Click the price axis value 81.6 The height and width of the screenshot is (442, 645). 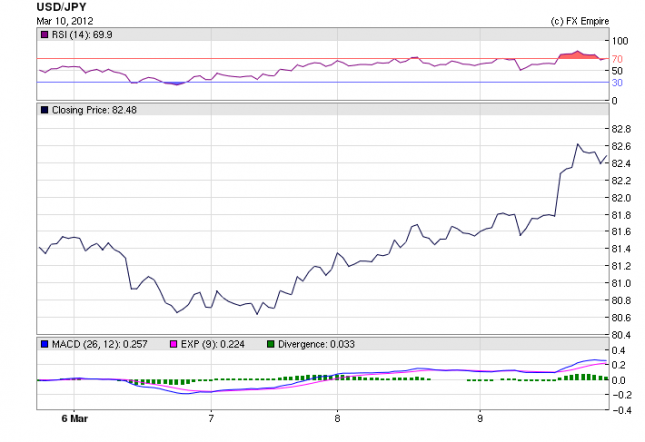pos(621,232)
